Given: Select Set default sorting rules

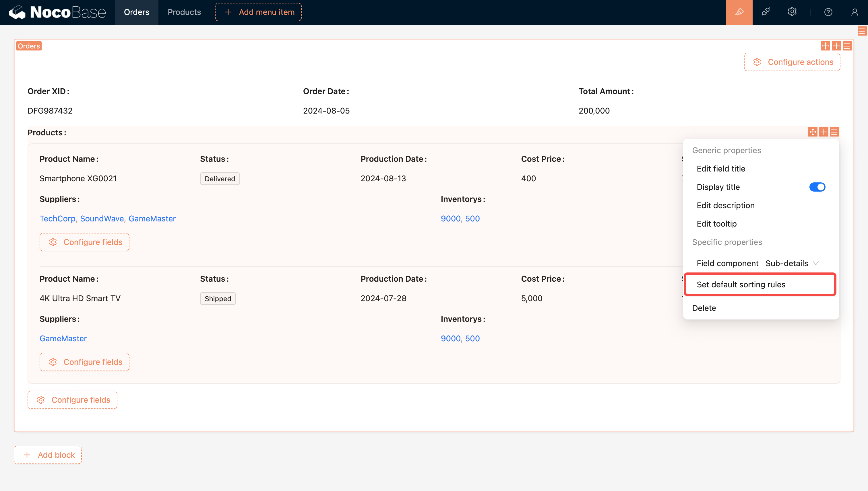Looking at the screenshot, I should point(741,285).
